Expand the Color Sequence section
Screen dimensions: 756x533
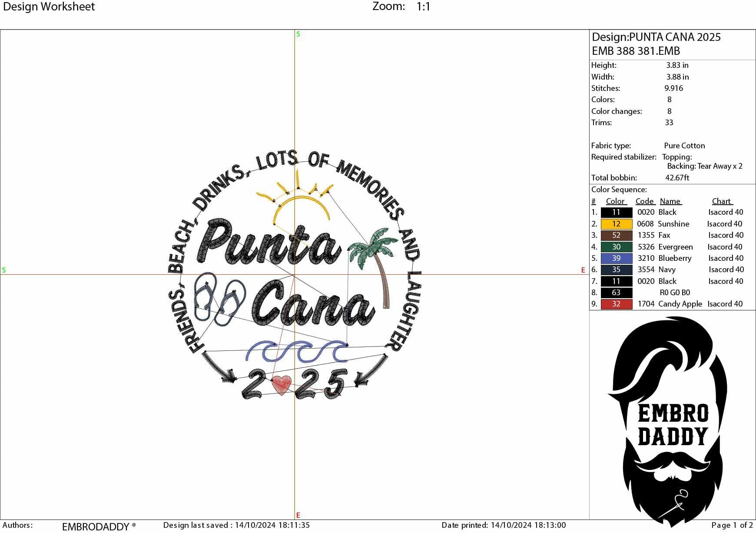(x=620, y=190)
